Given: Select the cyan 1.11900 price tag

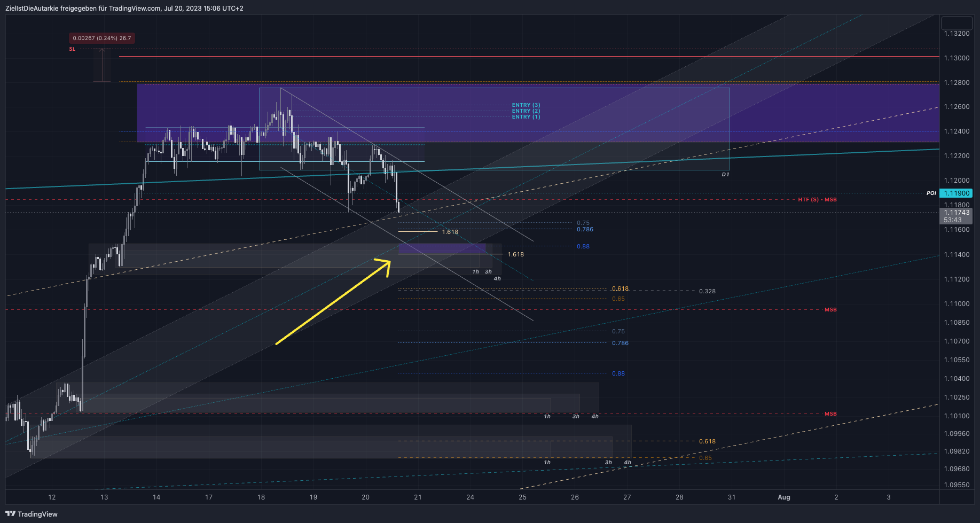Looking at the screenshot, I should coord(956,193).
